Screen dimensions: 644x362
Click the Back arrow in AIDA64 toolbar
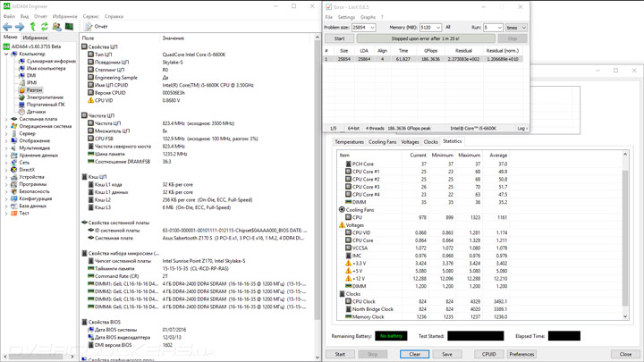pyautogui.click(x=8, y=27)
